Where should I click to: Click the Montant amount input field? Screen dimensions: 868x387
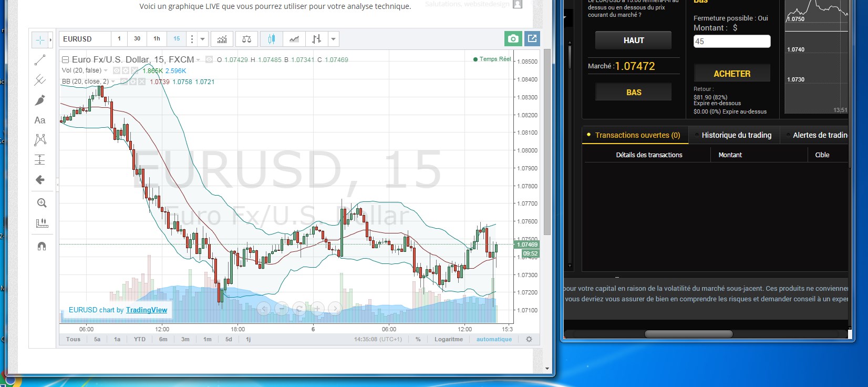[732, 42]
